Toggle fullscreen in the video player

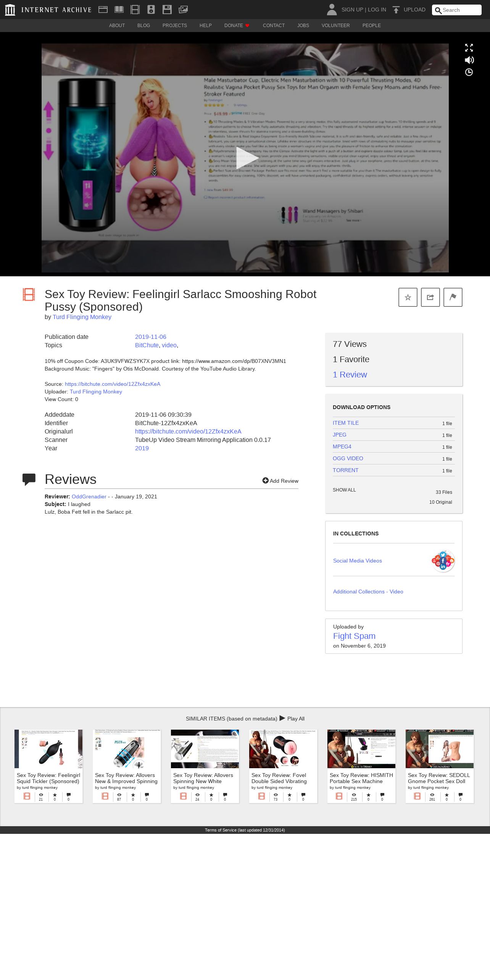[x=469, y=48]
